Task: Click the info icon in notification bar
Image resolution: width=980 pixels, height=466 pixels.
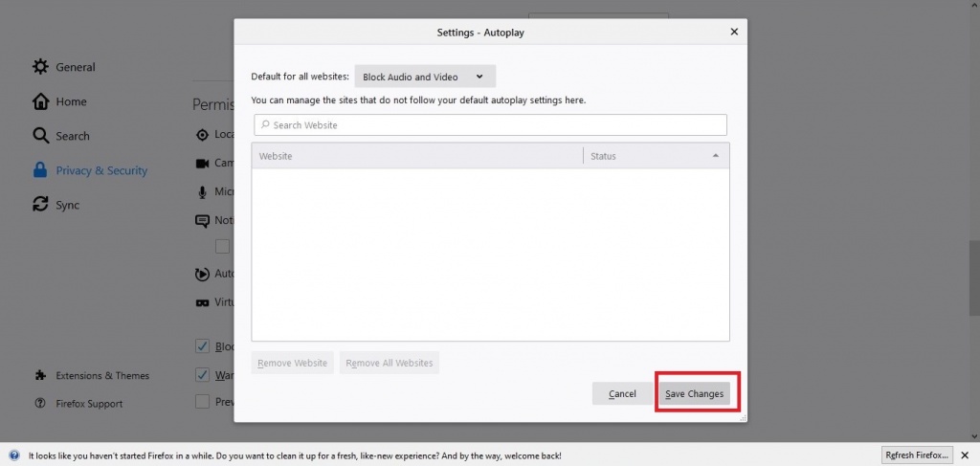Action: click(x=14, y=455)
